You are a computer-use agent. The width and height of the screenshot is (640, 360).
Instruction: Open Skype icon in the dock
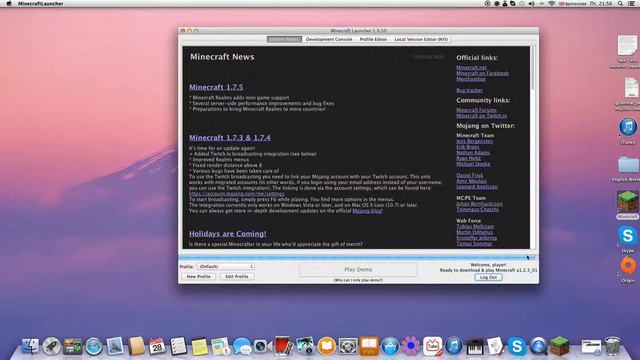point(517,346)
